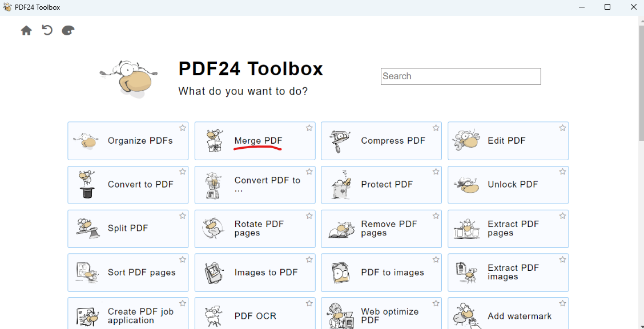This screenshot has height=329, width=644.
Task: Click the Add watermark sheep icon
Action: point(466,316)
